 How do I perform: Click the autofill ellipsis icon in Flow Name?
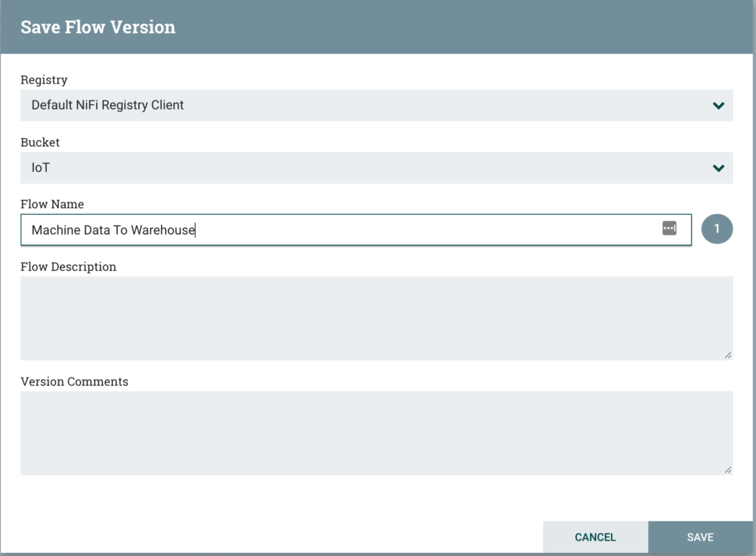click(669, 229)
